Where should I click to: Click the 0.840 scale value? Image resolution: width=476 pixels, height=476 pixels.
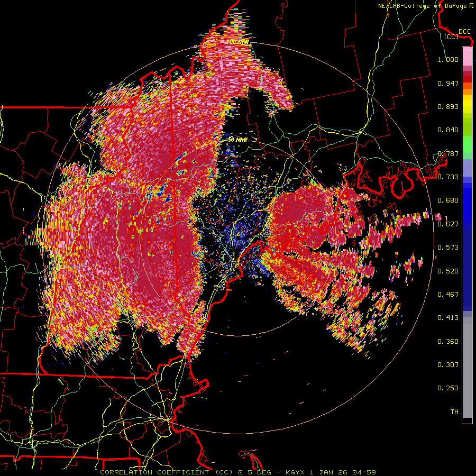[x=448, y=130]
